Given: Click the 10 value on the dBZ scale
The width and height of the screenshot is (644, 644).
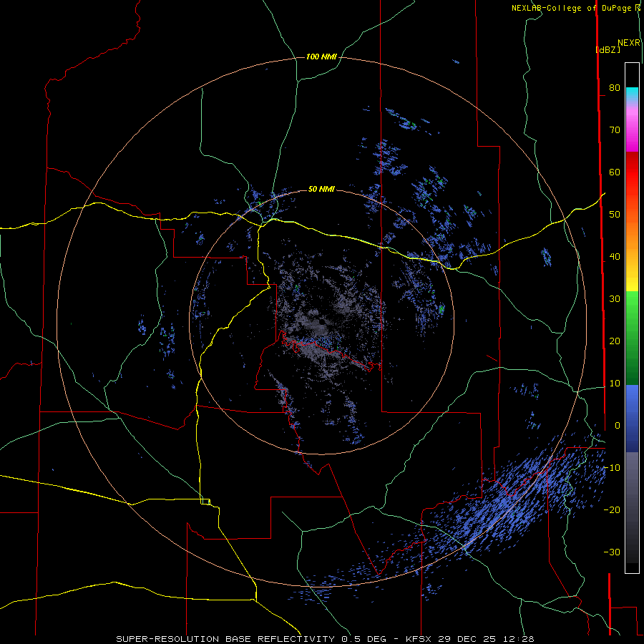Looking at the screenshot, I should point(615,384).
